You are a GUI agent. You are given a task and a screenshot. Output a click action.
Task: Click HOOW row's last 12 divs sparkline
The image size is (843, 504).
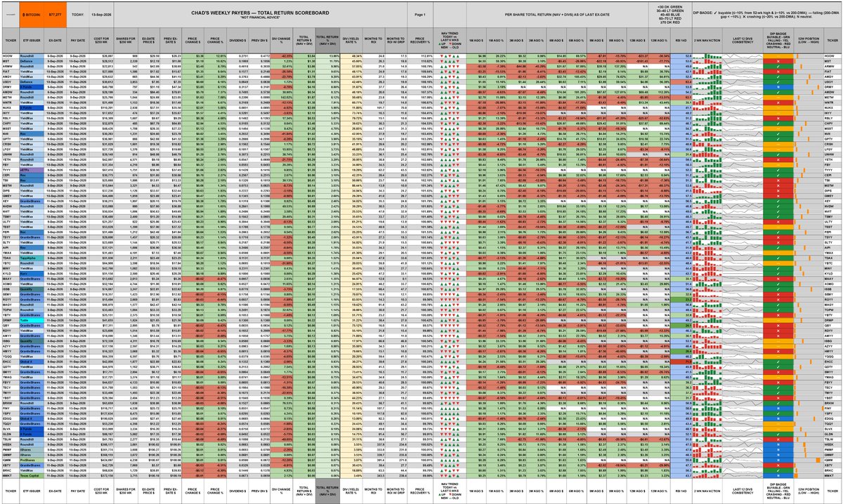[743, 55]
